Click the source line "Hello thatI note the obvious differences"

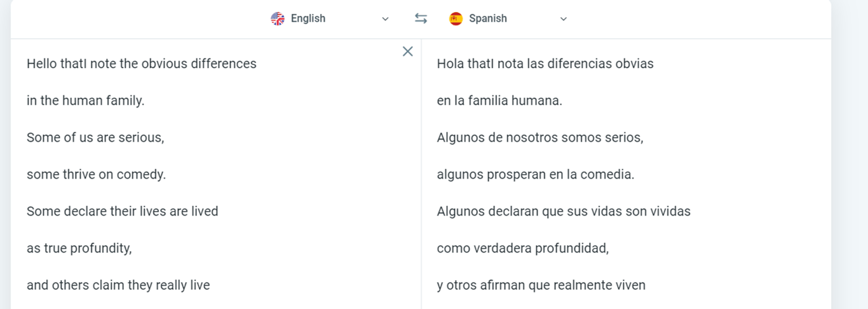(x=142, y=64)
